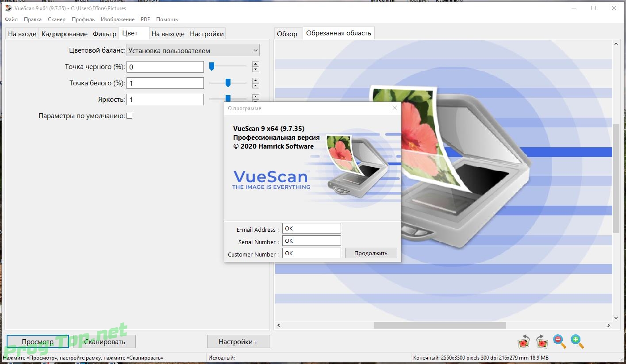This screenshot has width=626, height=364.
Task: Rotate image left using bottom toolbar icon
Action: (x=524, y=341)
